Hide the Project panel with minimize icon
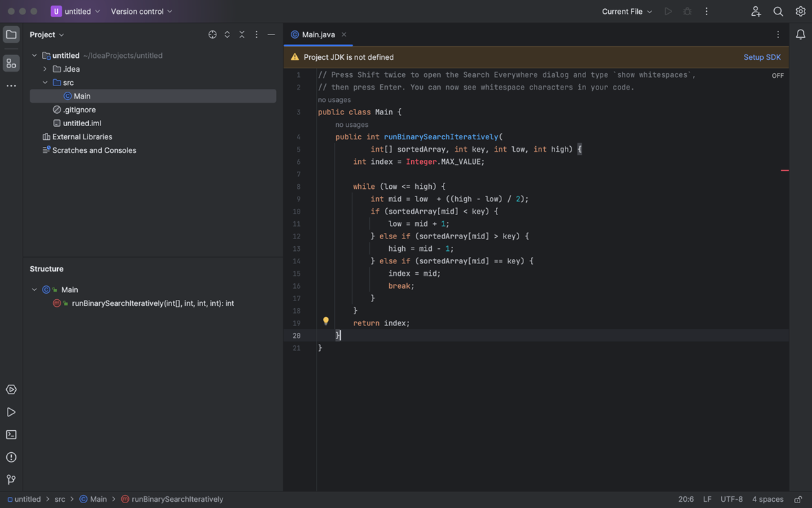812x508 pixels. [271, 34]
